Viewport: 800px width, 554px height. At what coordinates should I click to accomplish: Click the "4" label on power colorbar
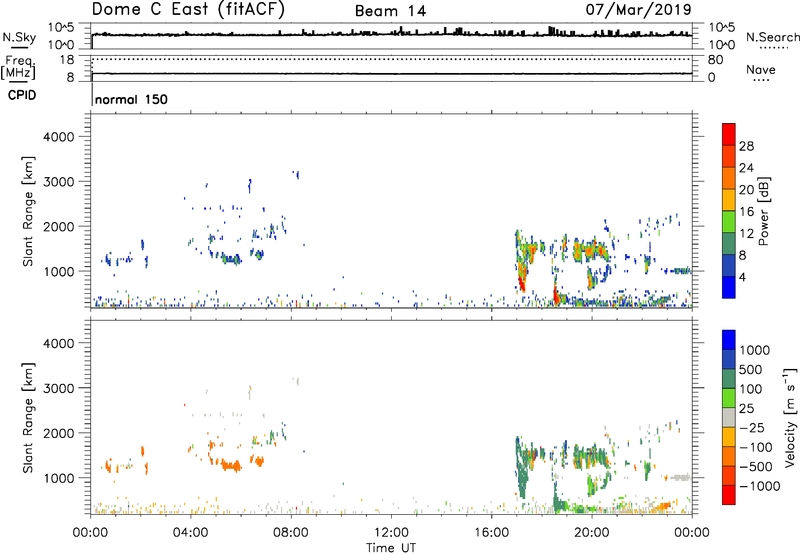pyautogui.click(x=742, y=277)
